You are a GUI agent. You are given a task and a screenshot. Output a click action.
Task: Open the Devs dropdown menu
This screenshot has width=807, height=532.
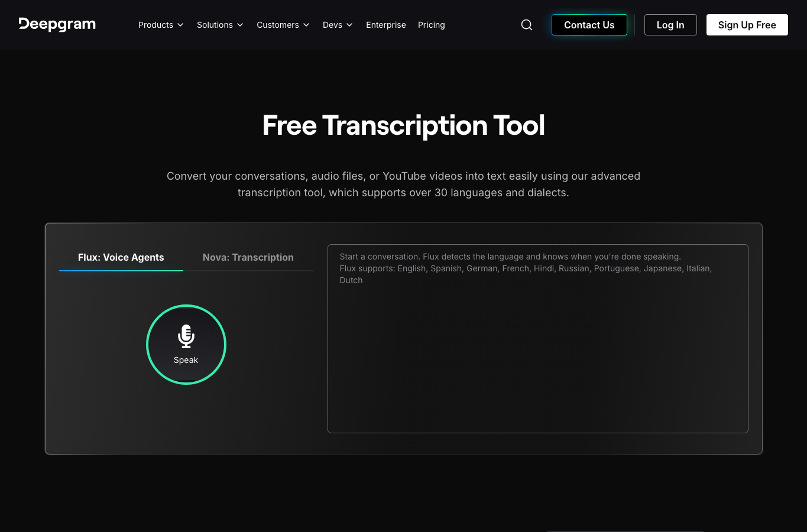tap(338, 25)
